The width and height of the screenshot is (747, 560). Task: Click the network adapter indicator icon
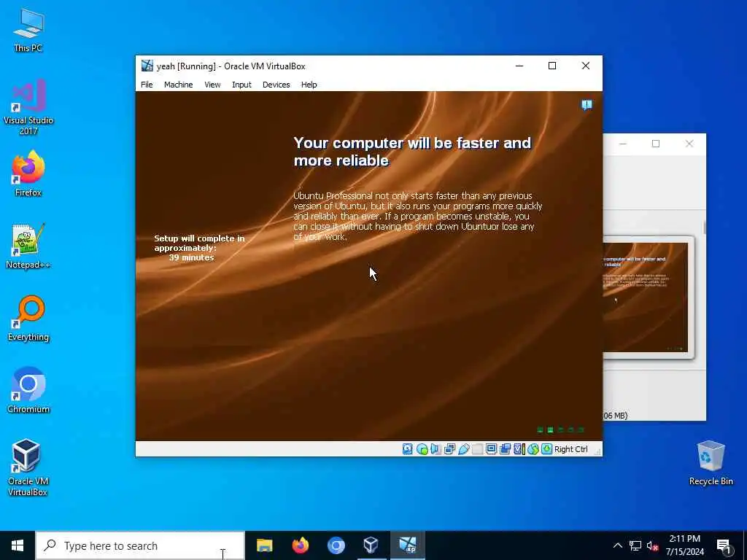pos(449,449)
